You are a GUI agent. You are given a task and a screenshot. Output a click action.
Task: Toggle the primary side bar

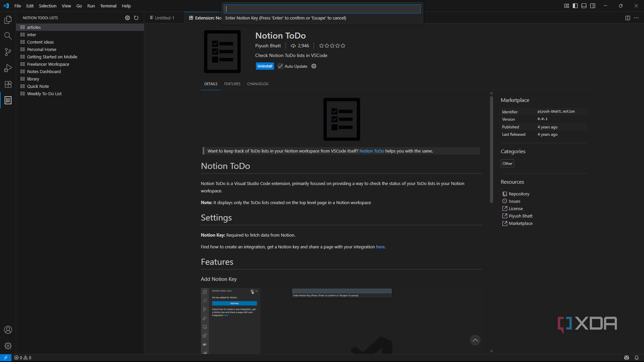(575, 6)
